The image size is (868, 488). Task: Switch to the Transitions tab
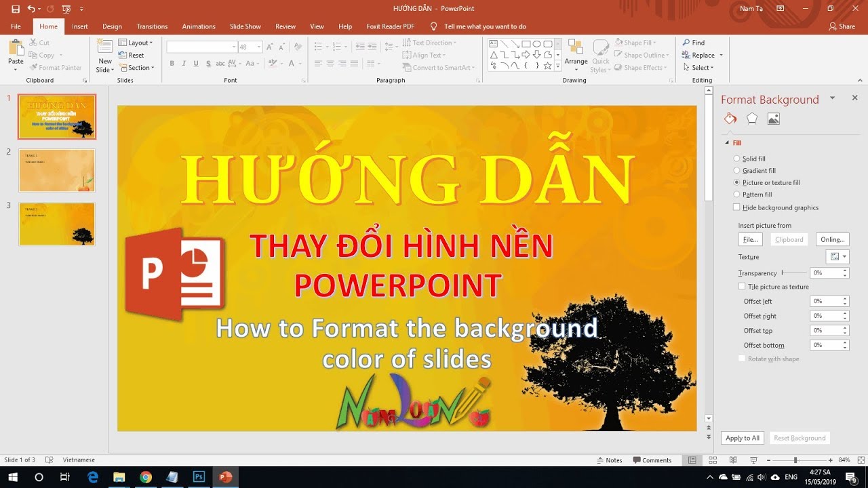click(x=152, y=26)
